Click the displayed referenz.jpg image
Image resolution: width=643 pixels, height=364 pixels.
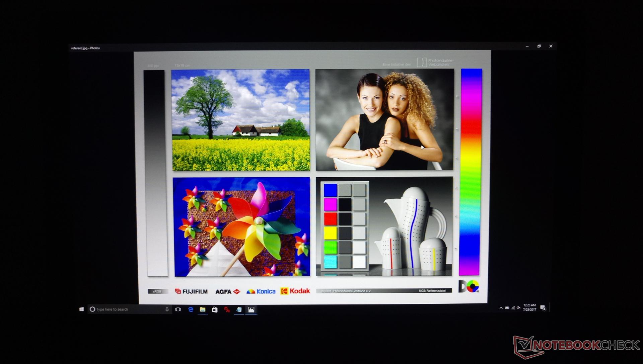click(313, 177)
